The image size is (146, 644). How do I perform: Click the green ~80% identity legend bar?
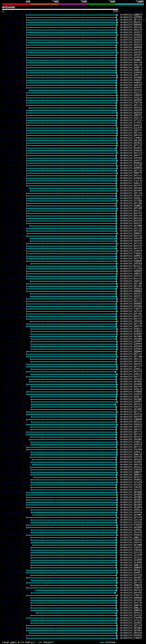coord(101,4)
